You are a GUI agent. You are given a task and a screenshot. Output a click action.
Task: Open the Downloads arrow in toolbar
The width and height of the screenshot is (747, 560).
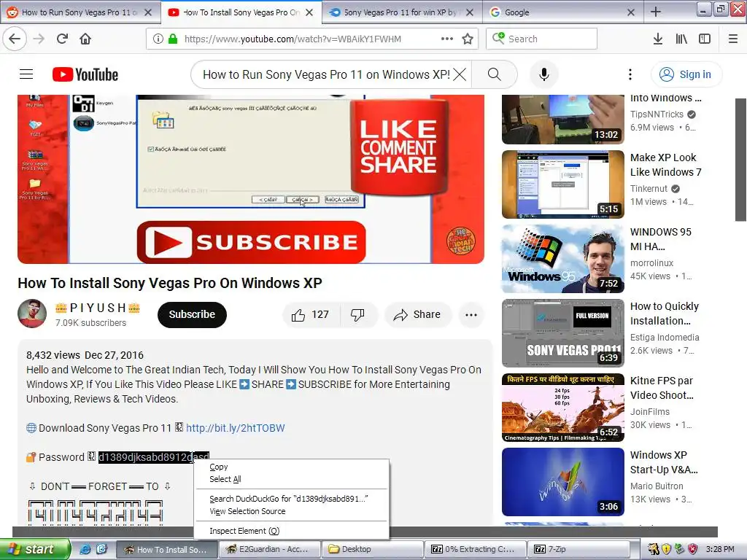[x=657, y=39]
